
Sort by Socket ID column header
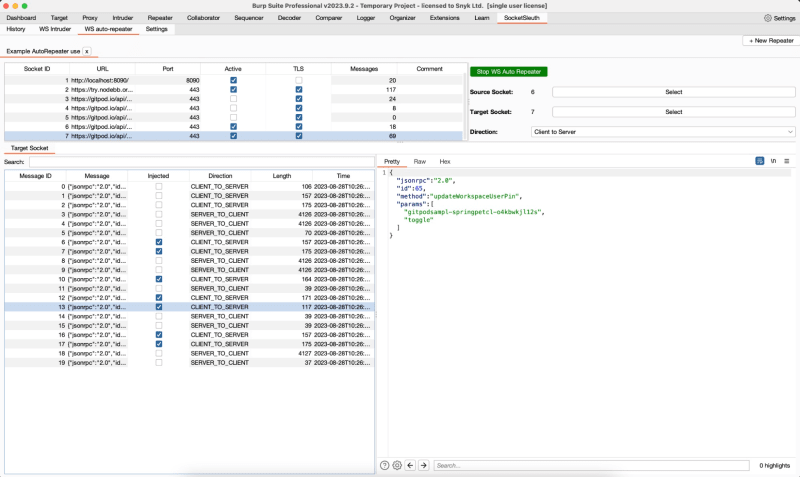(x=37, y=69)
